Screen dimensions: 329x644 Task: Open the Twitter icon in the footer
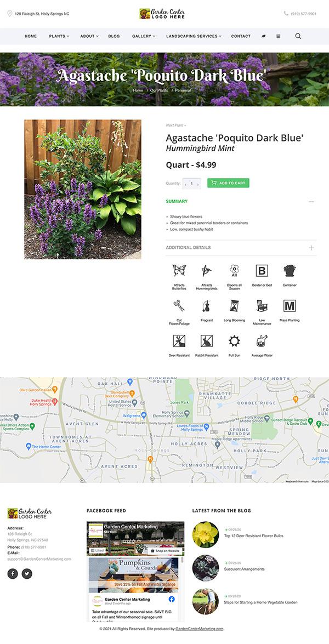[x=27, y=573]
